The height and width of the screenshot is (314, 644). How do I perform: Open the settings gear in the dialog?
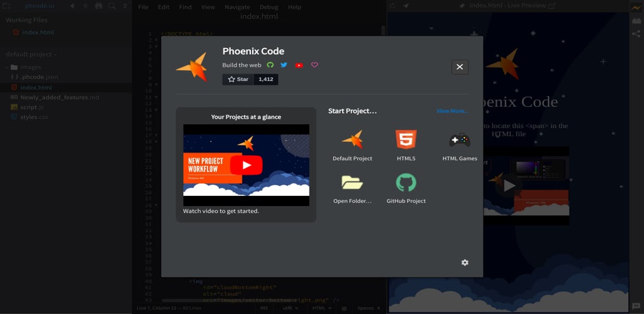coord(465,263)
